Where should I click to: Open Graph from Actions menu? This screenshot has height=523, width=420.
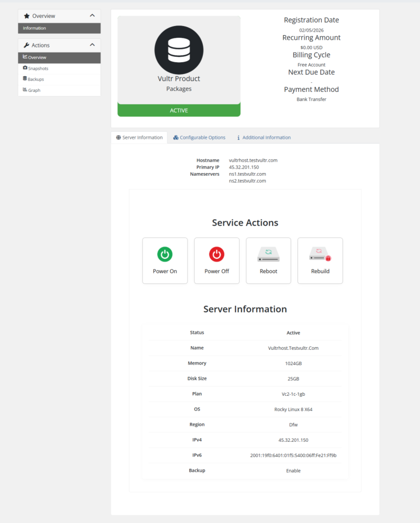pos(59,90)
